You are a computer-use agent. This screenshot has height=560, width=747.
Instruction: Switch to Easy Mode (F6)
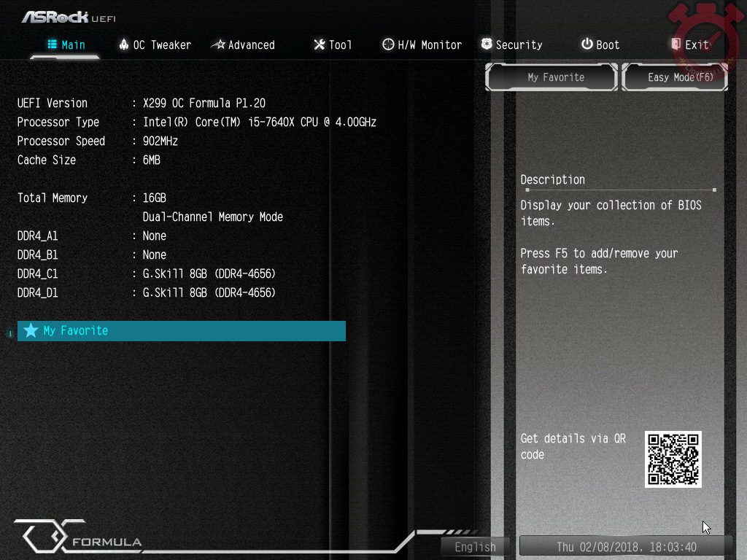pos(675,77)
